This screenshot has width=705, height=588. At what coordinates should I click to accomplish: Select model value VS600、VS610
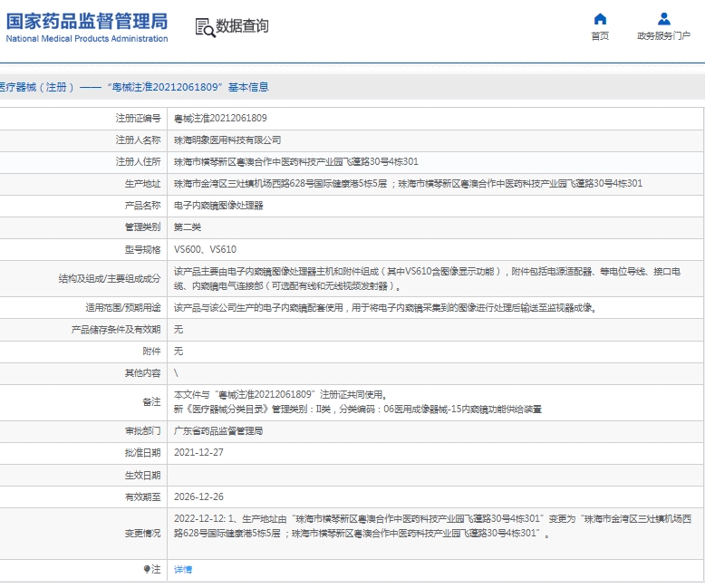[205, 249]
